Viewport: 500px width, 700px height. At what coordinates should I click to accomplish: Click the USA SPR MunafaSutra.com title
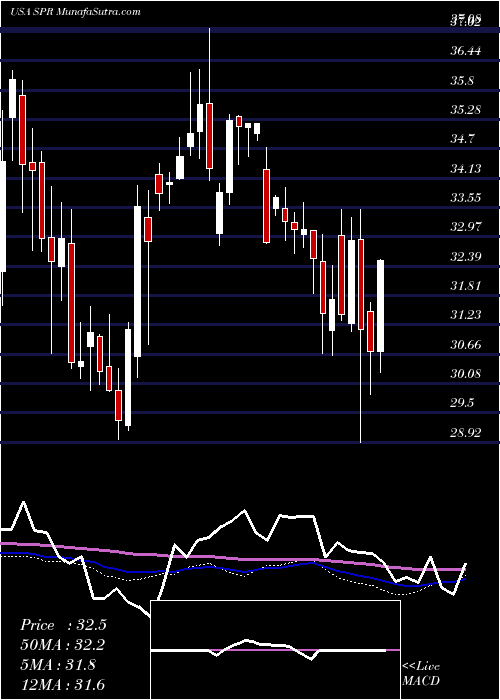(x=75, y=12)
